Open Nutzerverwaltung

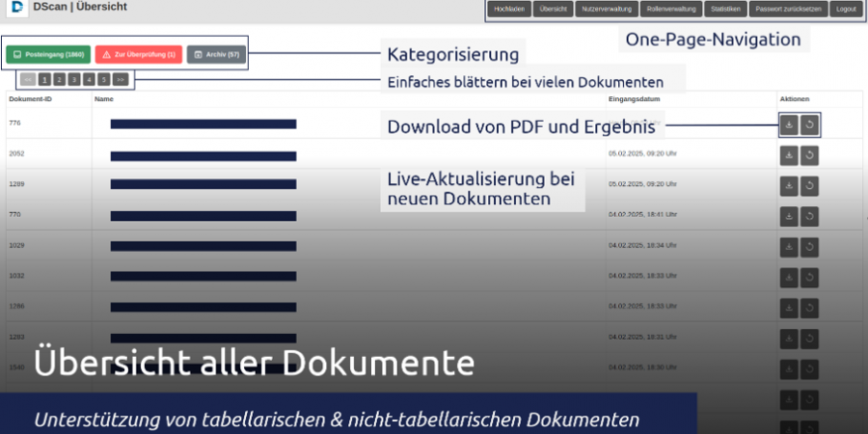tap(607, 10)
